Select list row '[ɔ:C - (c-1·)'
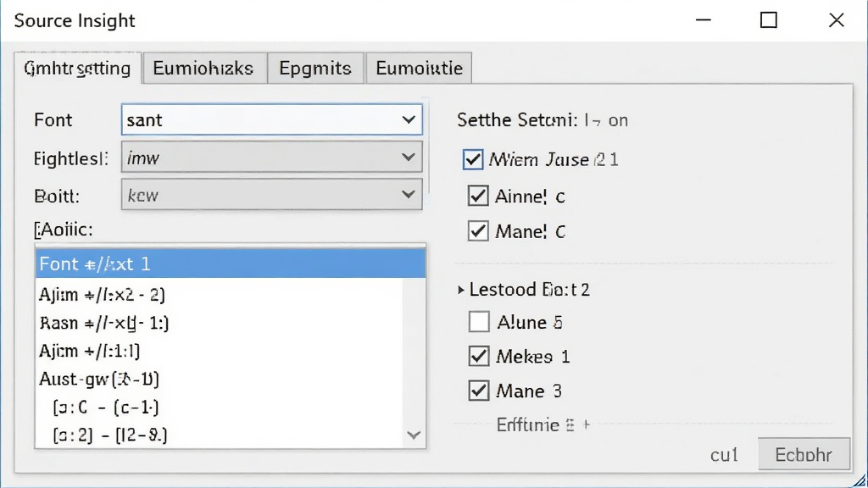 (x=220, y=408)
